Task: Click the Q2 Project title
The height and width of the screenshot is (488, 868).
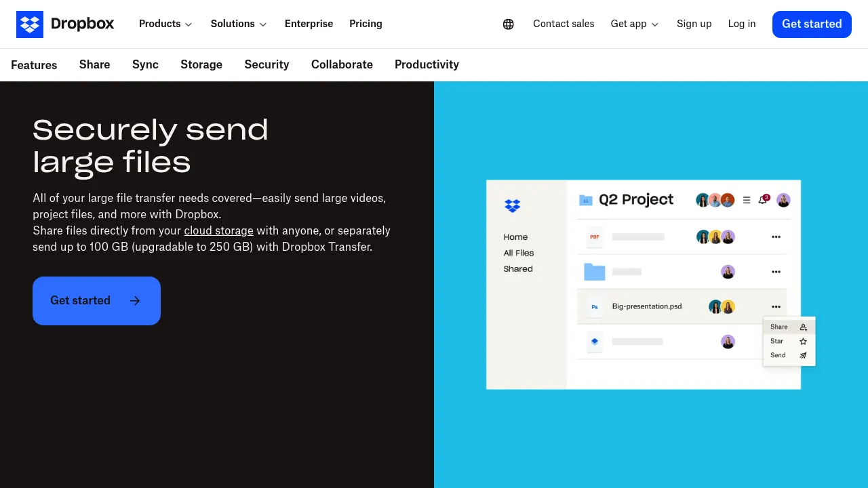Action: tap(636, 200)
